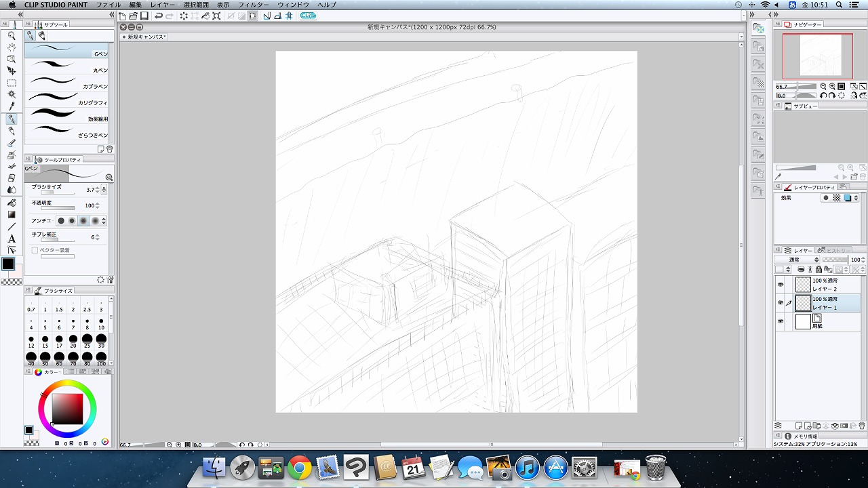This screenshot has height=488, width=868.
Task: Toggle visibility of the 用紙 layer
Action: click(x=781, y=321)
